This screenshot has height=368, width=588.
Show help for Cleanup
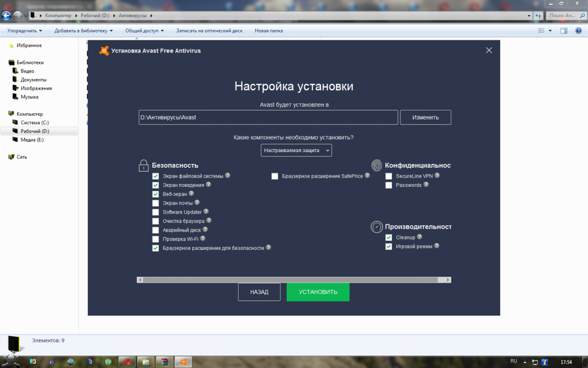420,237
